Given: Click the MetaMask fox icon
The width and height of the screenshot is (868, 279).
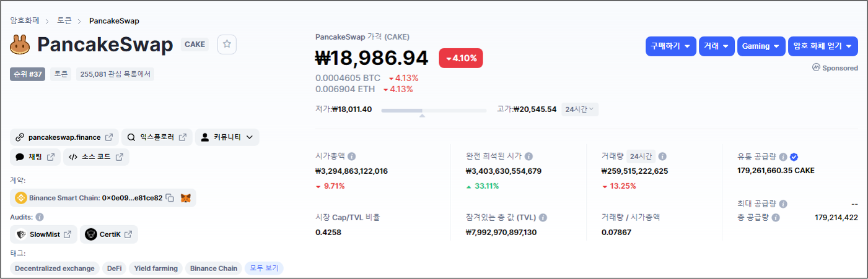Looking at the screenshot, I should tap(185, 198).
